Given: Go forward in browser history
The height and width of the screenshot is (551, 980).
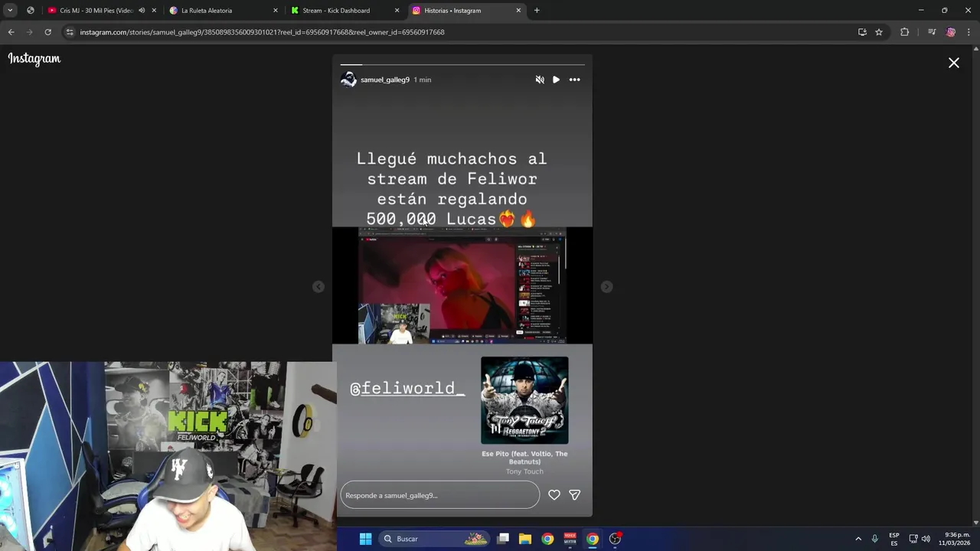Looking at the screenshot, I should pos(29,32).
